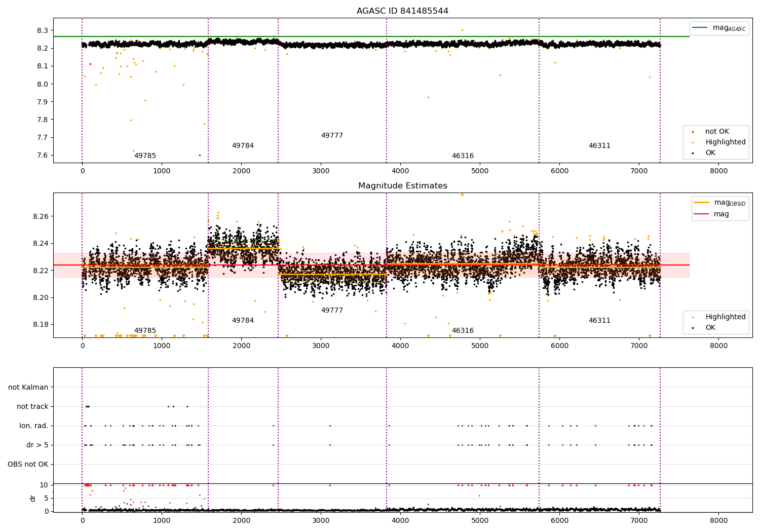Click the 8.3 y-axis tick label
The height and width of the screenshot is (532, 760).
point(43,31)
